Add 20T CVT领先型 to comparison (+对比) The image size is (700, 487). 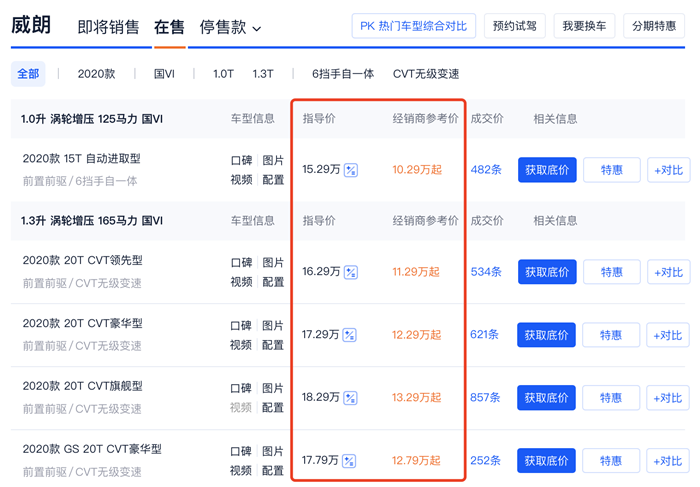coord(669,272)
